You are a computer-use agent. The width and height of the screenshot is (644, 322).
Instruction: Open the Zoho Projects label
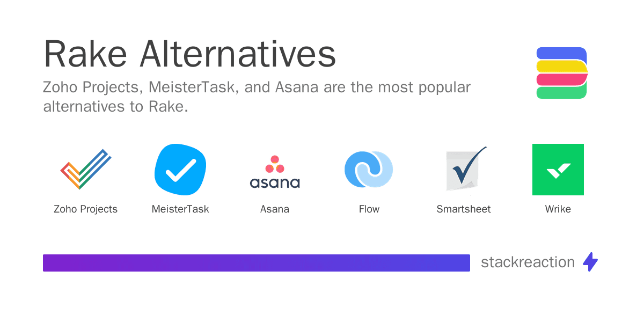(86, 209)
